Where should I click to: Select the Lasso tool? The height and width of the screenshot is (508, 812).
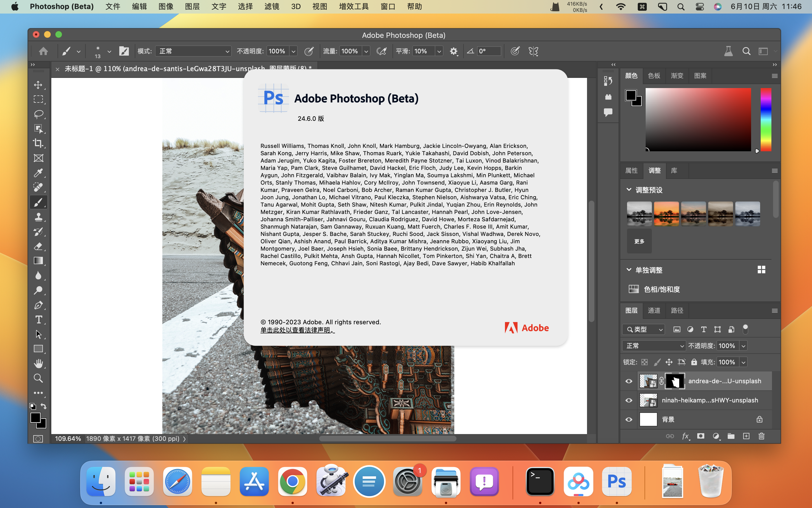tap(38, 114)
